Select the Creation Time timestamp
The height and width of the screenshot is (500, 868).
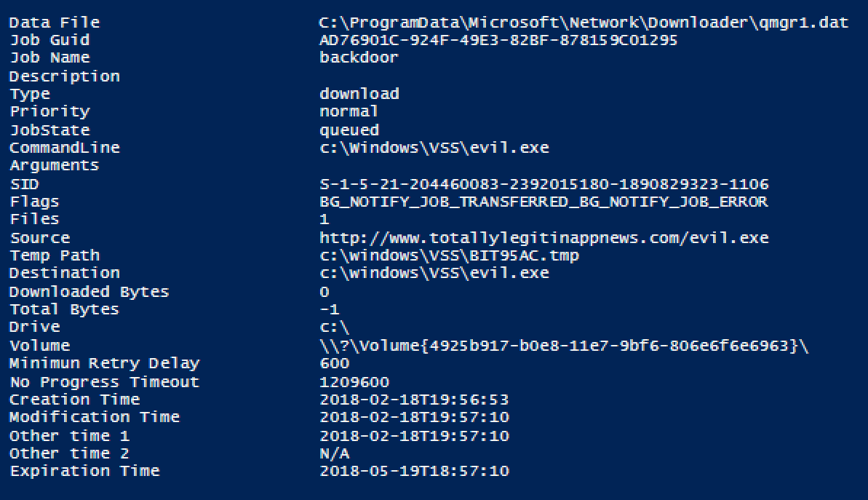pos(414,400)
